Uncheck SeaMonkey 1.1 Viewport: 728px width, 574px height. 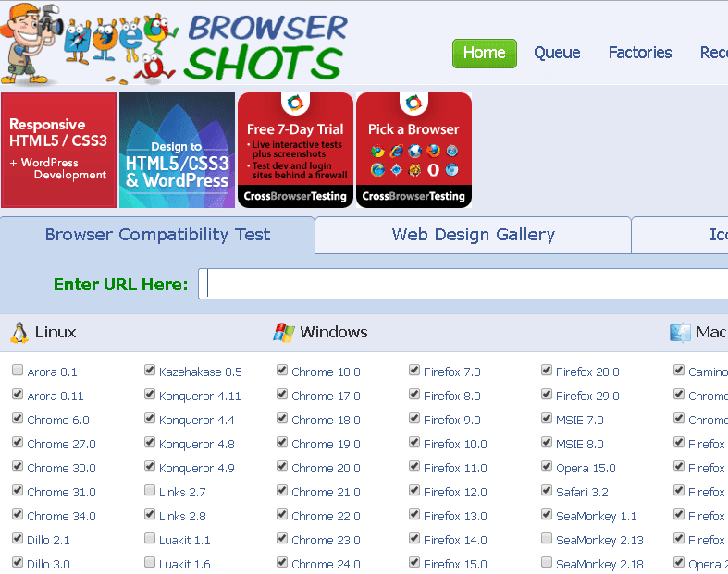[547, 515]
